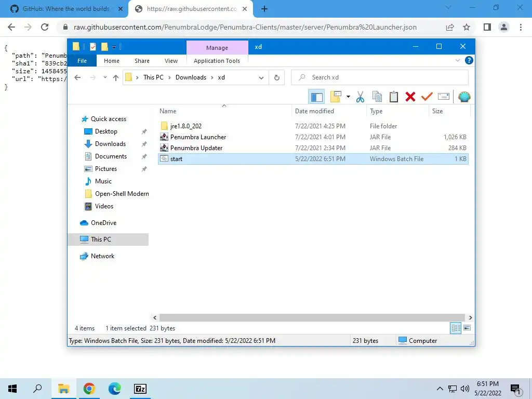Open dropdown arrow beside folder options icon
Viewport: 532px width, 399px height.
tap(348, 97)
